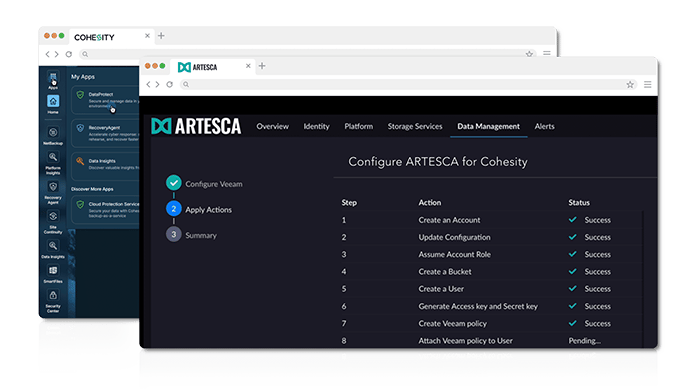Open Apps menu in Cohesity sidebar
Image resolution: width=700 pixels, height=391 pixels.
click(53, 80)
